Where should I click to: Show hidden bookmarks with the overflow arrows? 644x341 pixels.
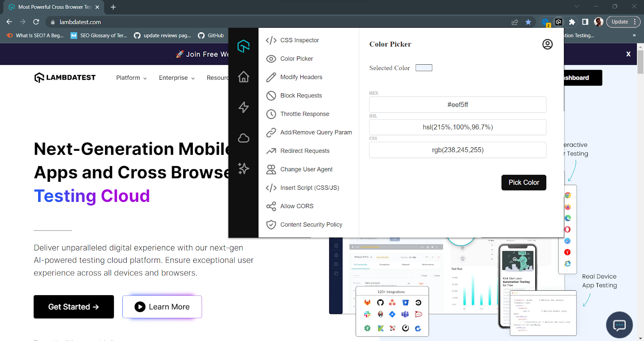pos(634,35)
